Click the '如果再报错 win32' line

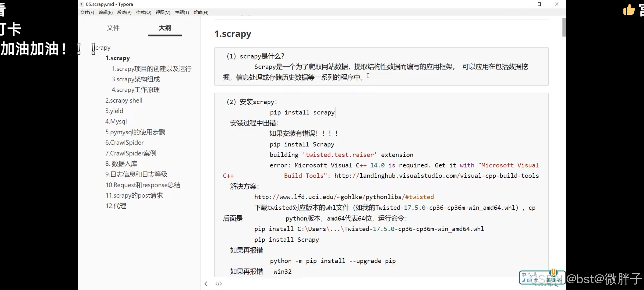pyautogui.click(x=261, y=271)
